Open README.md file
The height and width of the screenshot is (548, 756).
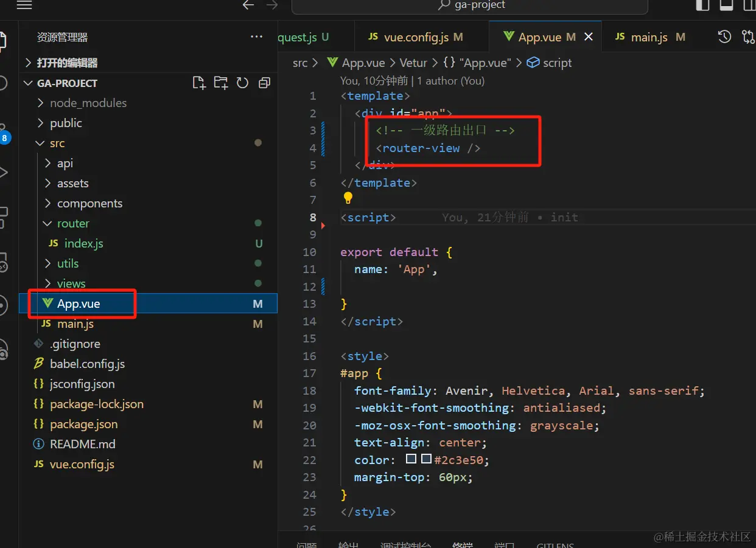tap(83, 444)
